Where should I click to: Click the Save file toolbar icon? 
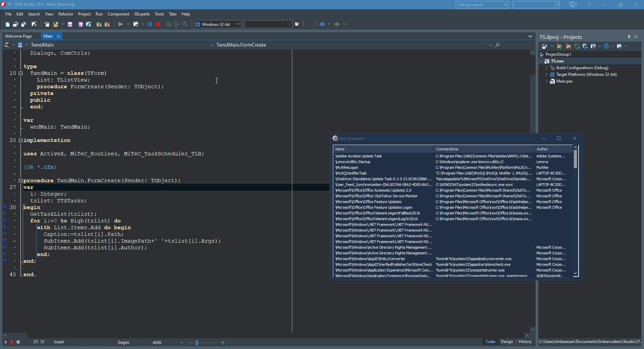click(70, 24)
